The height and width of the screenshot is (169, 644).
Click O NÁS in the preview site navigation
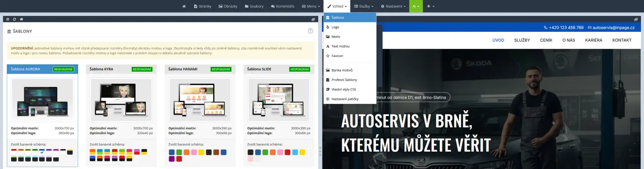point(569,40)
